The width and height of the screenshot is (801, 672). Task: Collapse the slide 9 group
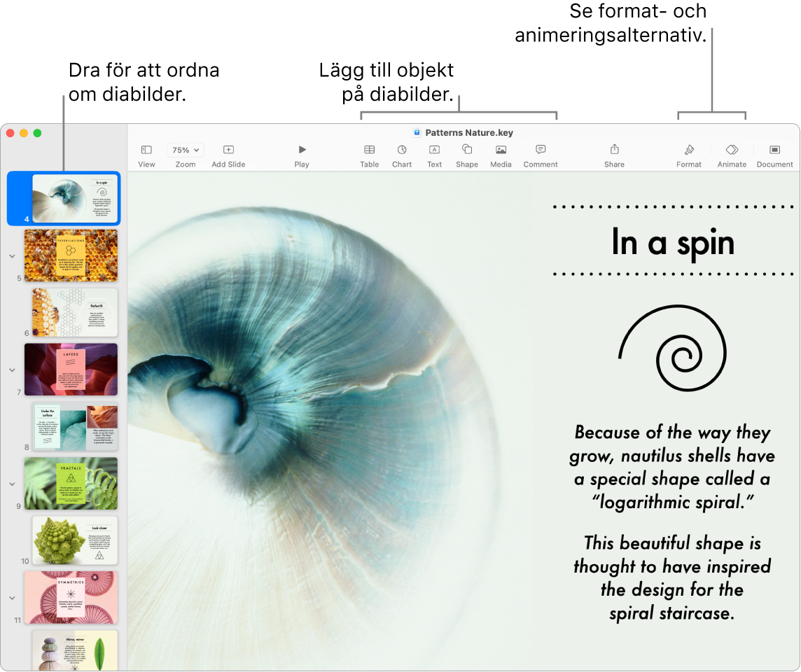pyautogui.click(x=12, y=484)
